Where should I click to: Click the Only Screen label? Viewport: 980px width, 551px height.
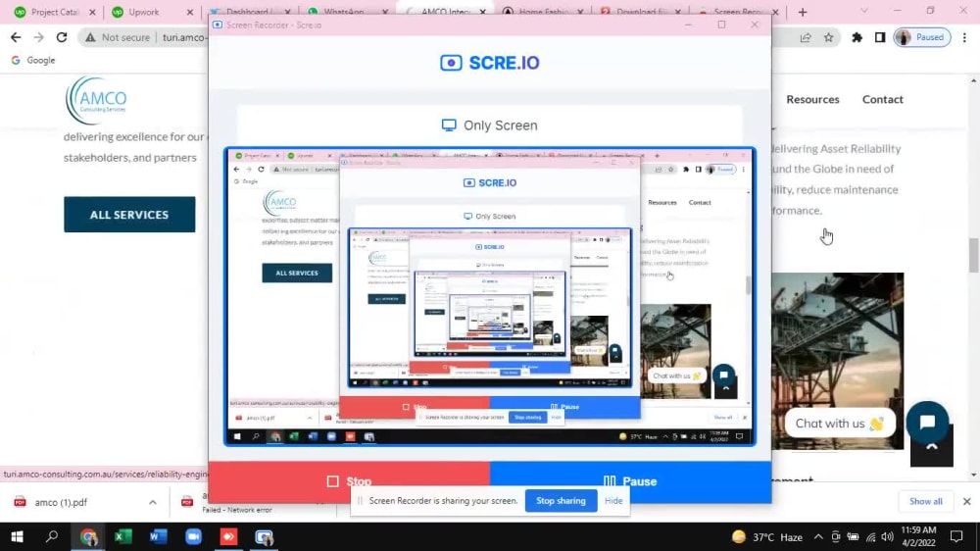[489, 125]
